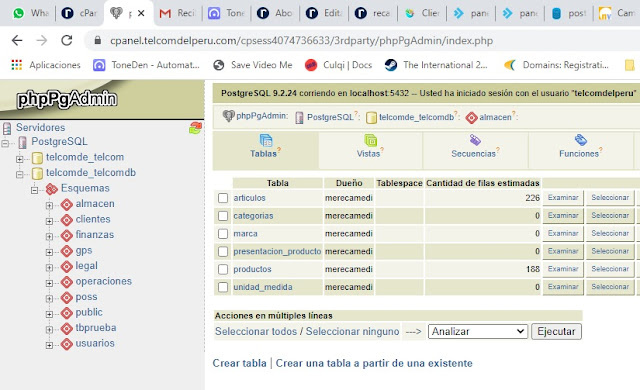The height and width of the screenshot is (390, 640).
Task: Check the articulos table checkbox
Action: 223,198
